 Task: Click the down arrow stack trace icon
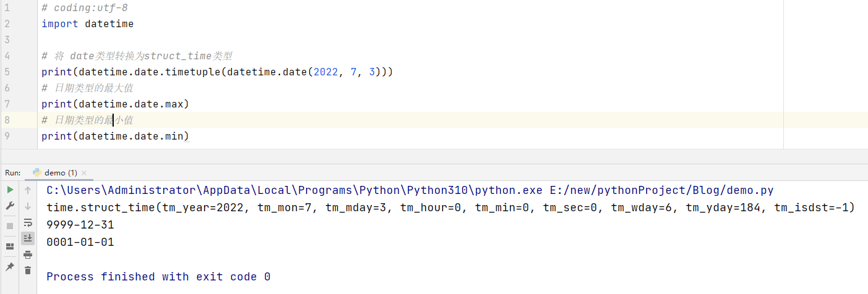click(x=28, y=206)
